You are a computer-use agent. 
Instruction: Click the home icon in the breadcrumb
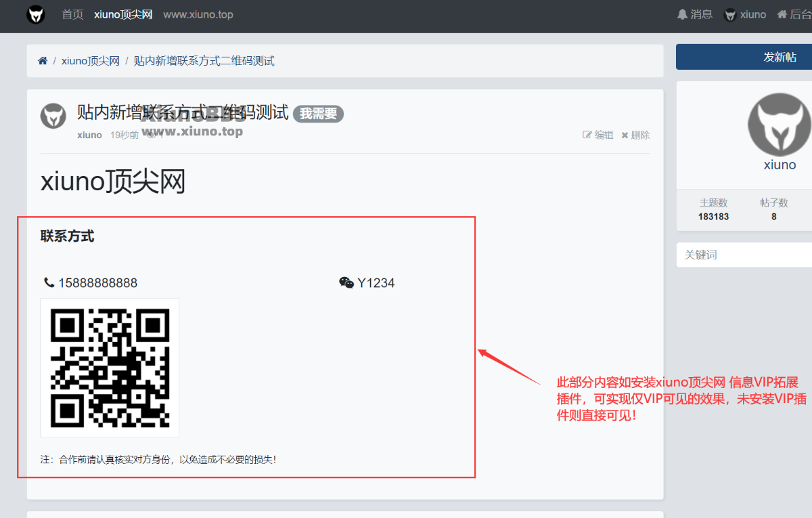coord(43,61)
